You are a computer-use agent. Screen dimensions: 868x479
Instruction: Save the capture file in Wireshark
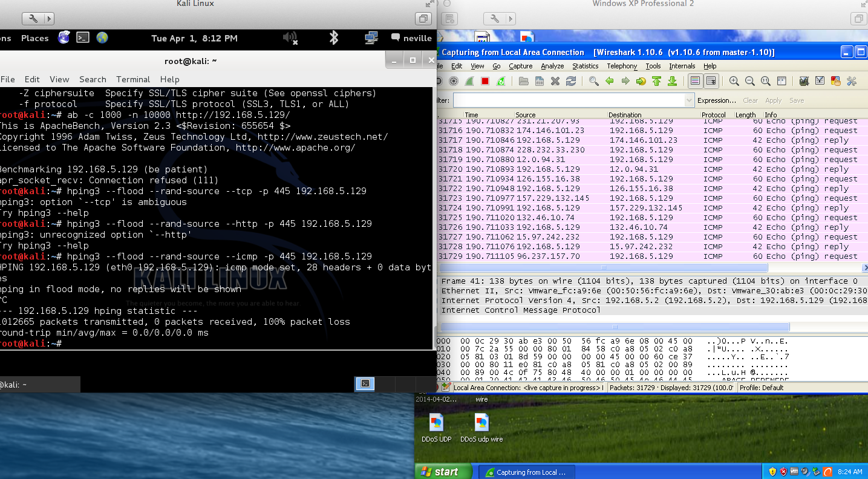(540, 81)
